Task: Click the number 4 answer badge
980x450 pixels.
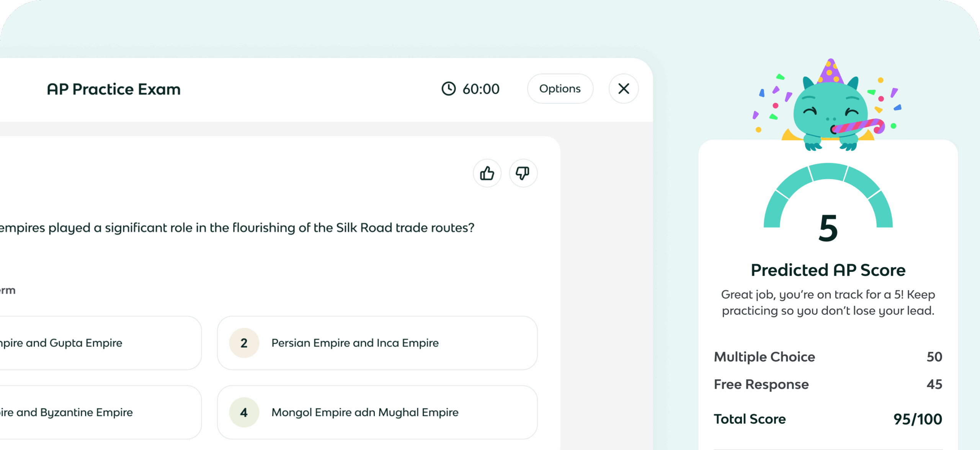Action: click(x=244, y=412)
